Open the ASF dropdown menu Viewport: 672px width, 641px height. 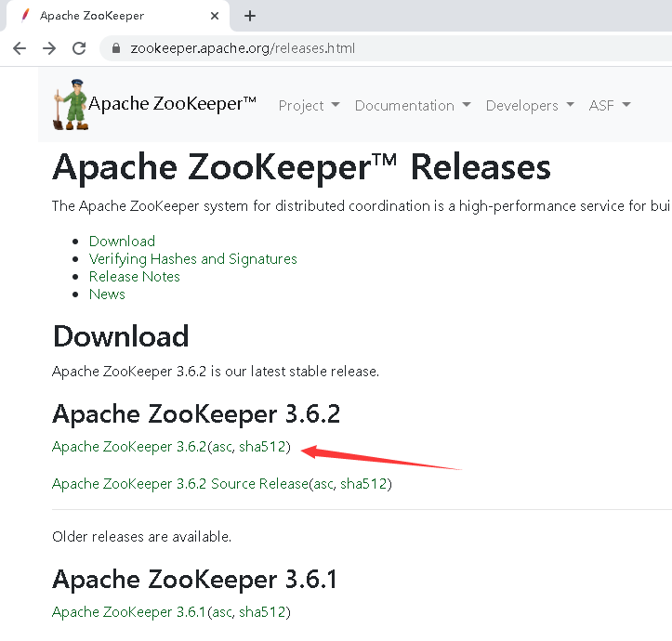click(x=609, y=106)
